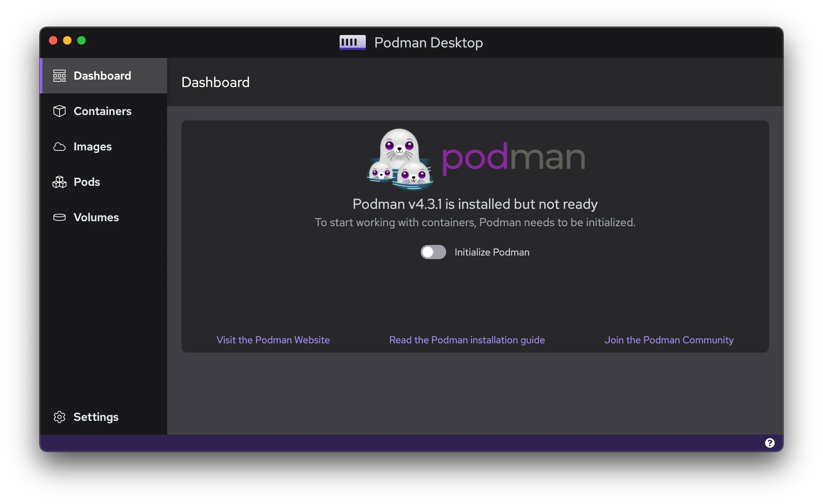Click the purple status bar at the bottom

tap(411, 442)
